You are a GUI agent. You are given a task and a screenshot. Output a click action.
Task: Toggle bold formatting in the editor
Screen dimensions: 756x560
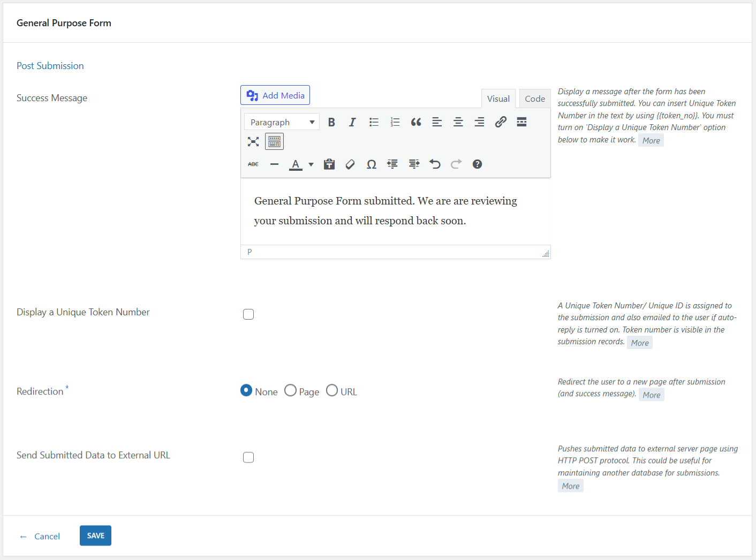[331, 122]
